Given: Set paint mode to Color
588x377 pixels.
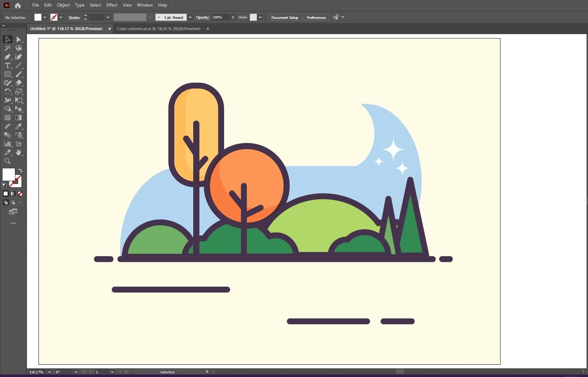Looking at the screenshot, I should [x=5, y=193].
